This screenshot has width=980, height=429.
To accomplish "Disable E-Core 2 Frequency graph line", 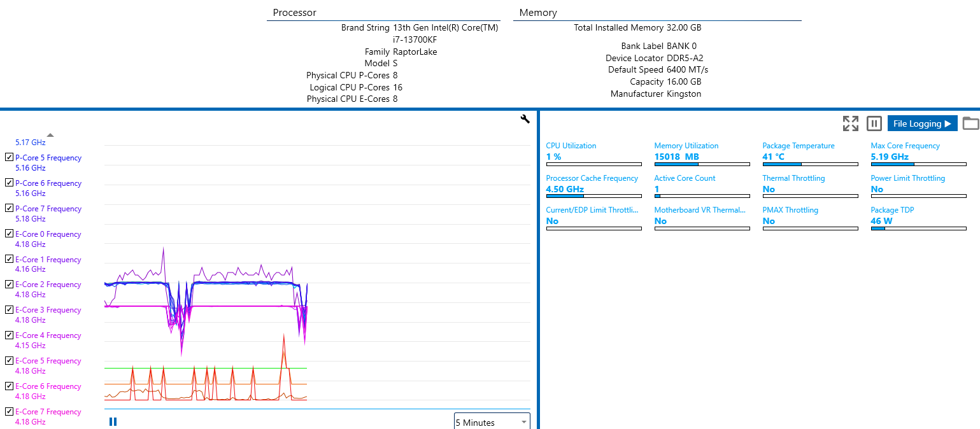I will (9, 284).
